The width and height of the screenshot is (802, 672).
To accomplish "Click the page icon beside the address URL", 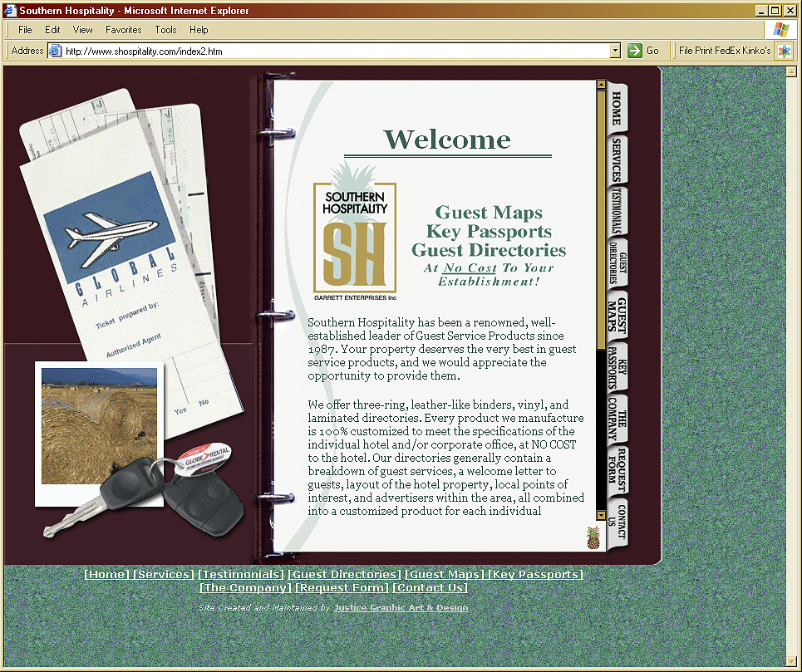I will [55, 51].
